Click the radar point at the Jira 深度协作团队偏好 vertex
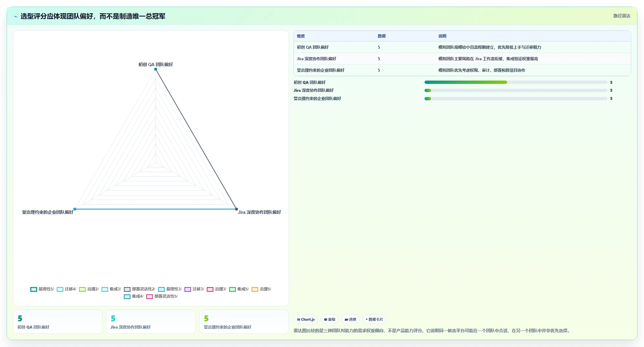 pyautogui.click(x=236, y=209)
